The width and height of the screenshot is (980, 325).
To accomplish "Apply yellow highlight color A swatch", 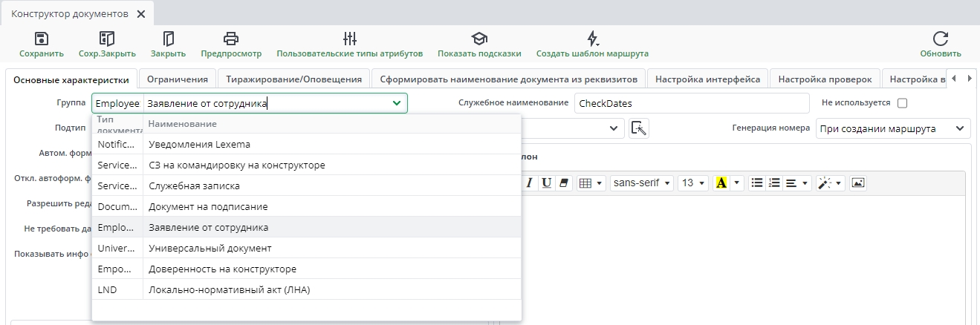I will click(720, 183).
